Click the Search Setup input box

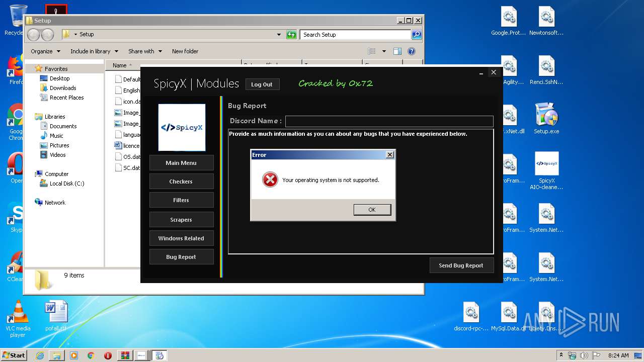356,35
